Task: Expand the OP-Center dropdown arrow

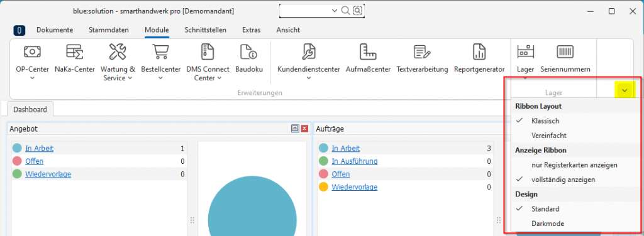Action: pos(32,78)
